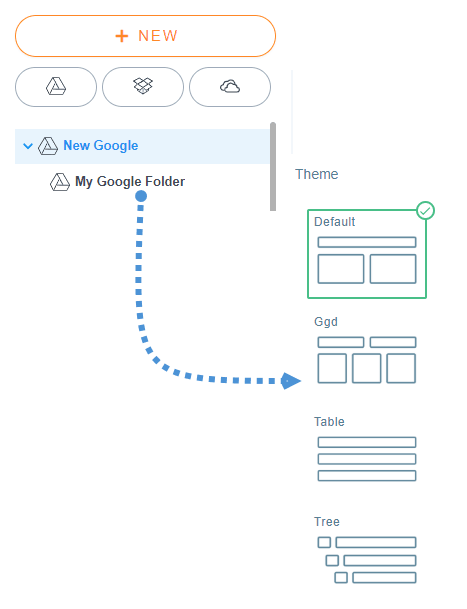Click the folder tree vertical scrollbar

click(273, 167)
